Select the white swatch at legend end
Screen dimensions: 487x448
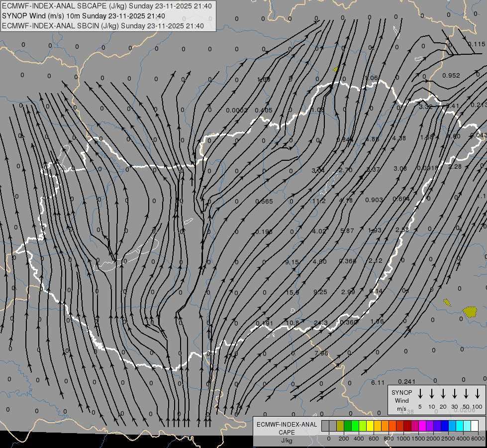point(474,426)
